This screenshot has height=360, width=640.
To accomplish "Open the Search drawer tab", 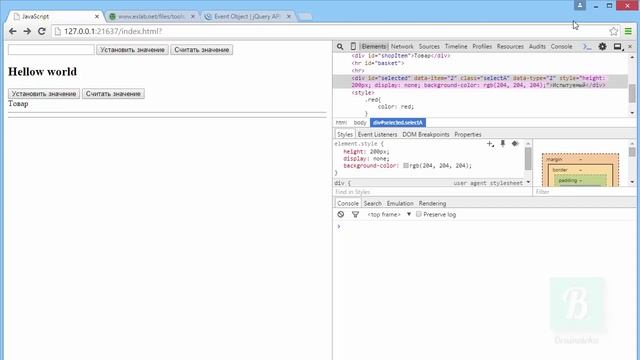I will click(373, 203).
